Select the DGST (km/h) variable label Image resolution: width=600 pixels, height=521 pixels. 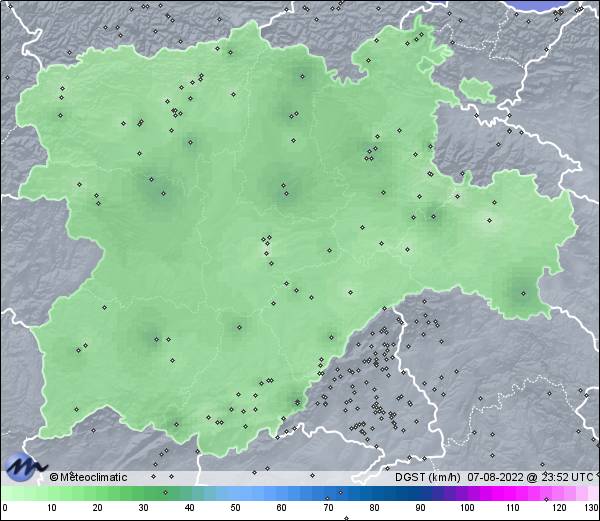pos(428,477)
